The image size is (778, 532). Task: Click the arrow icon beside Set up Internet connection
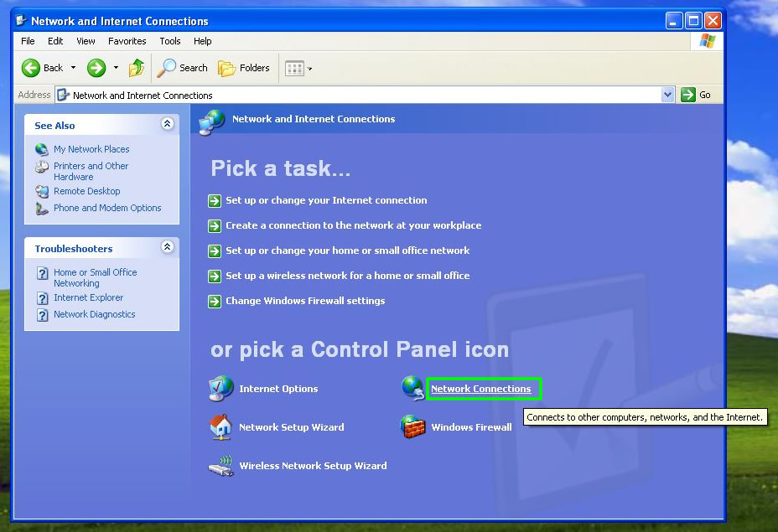pyautogui.click(x=215, y=201)
